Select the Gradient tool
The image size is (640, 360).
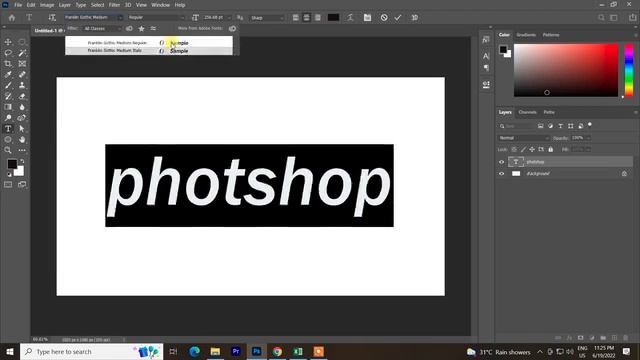tap(8, 107)
